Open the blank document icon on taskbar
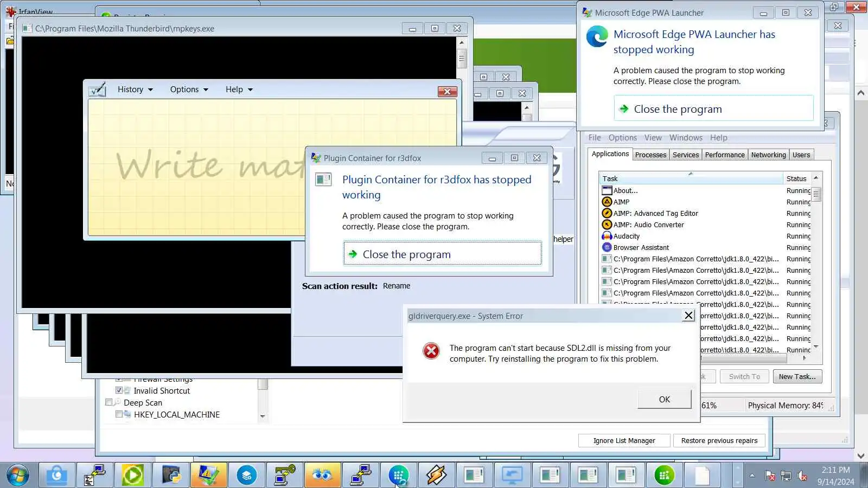This screenshot has height=488, width=868. point(703,476)
